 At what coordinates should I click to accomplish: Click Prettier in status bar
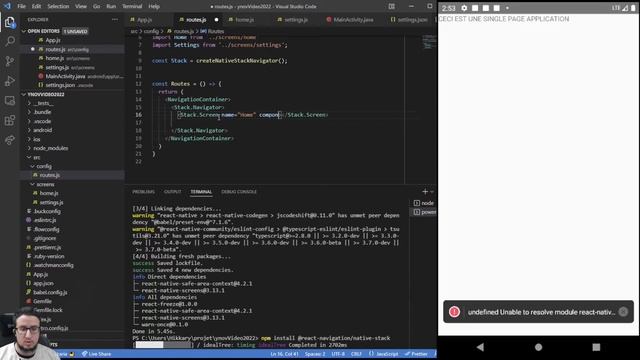point(416,354)
